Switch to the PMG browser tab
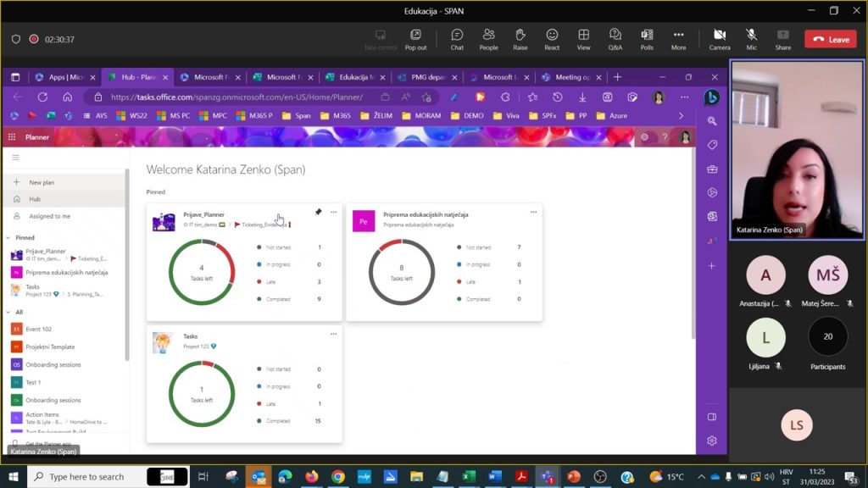Image resolution: width=868 pixels, height=488 pixels. pos(427,77)
